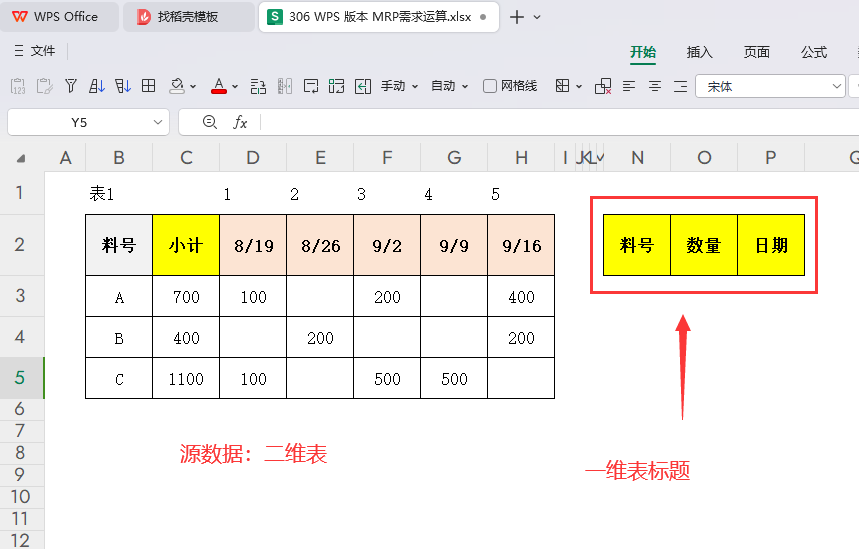Screen dimensions: 859x549
Task: Click the yellow 日期 header cell
Action: point(771,245)
